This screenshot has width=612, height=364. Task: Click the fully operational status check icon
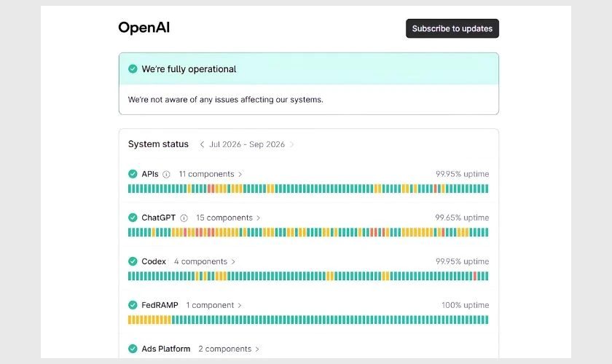[133, 69]
